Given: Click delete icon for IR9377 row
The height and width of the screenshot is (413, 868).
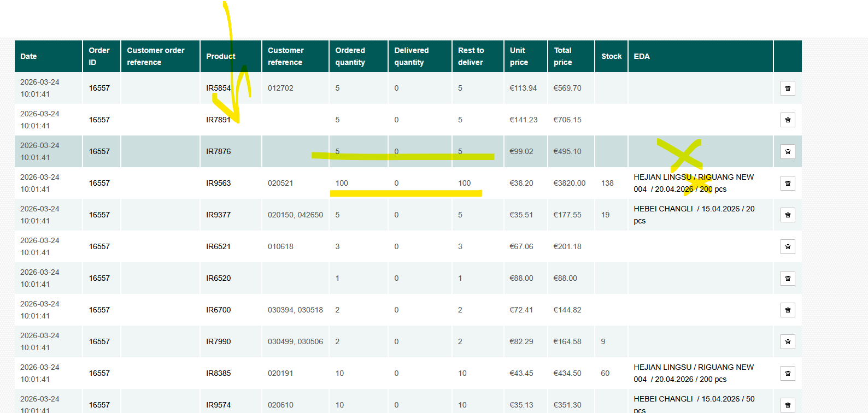Looking at the screenshot, I should [x=788, y=215].
